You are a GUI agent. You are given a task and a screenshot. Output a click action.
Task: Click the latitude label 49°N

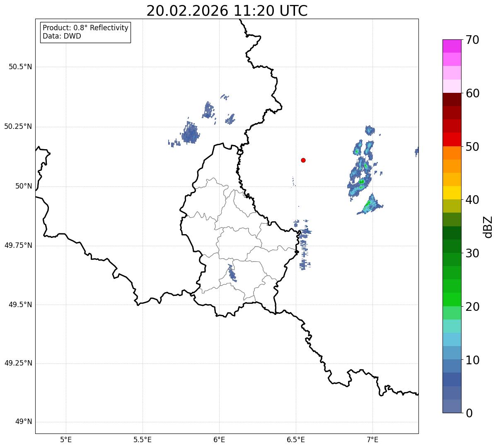coord(24,422)
